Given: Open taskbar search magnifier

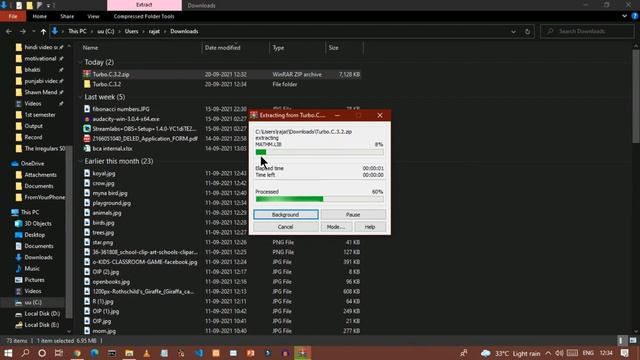Looking at the screenshot, I should point(25,353).
